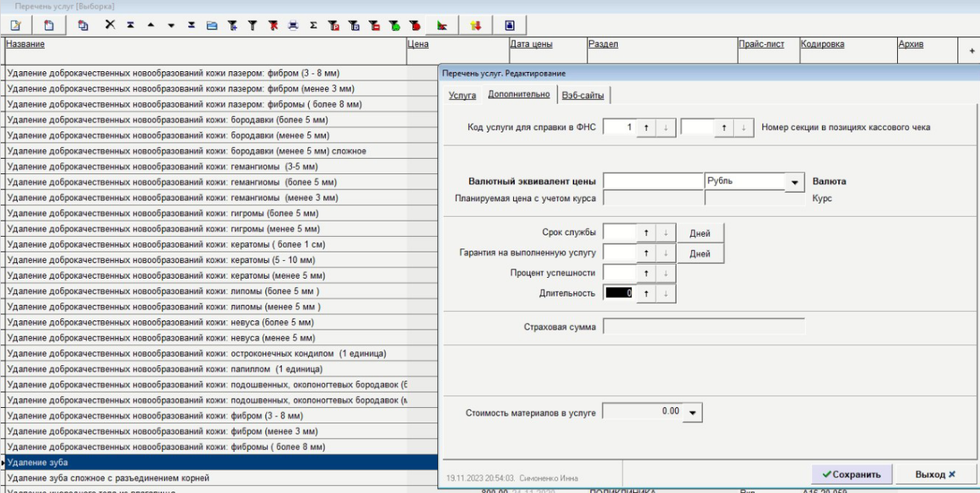Click the printer icon in the toolbar
The image size is (980, 493).
click(293, 25)
